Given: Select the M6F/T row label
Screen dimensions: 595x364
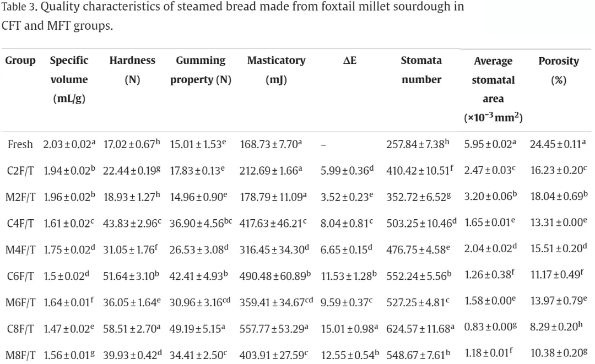Looking at the screenshot, I should (x=20, y=302).
